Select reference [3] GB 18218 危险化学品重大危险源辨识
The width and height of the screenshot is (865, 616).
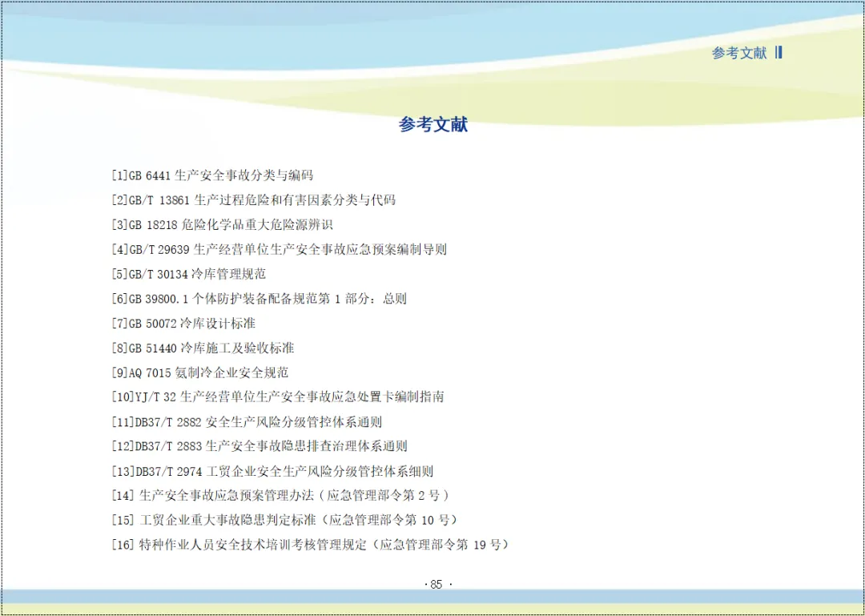pos(223,225)
